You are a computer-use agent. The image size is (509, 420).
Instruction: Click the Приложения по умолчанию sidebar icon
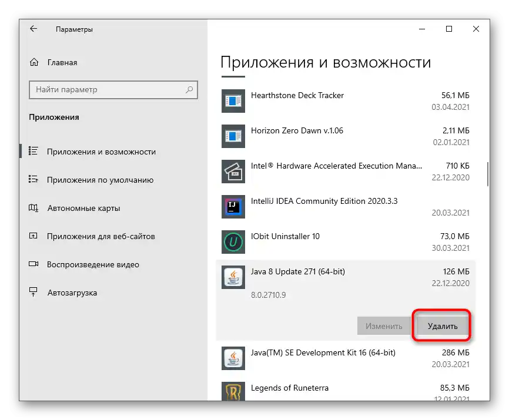point(33,179)
